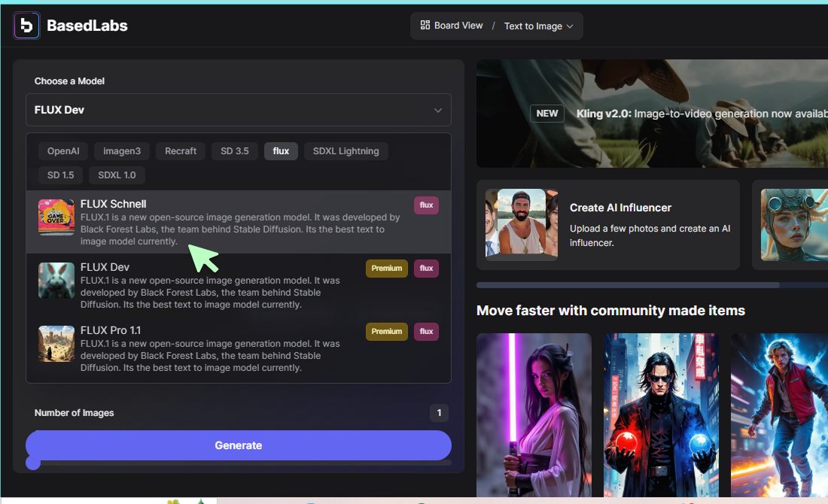
Task: Click the Generate button
Action: 239,445
